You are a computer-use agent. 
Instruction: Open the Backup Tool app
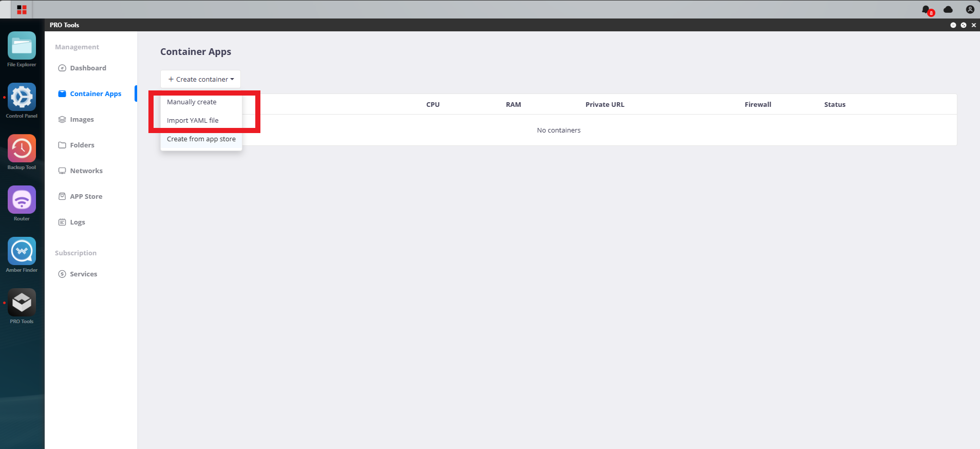click(22, 148)
